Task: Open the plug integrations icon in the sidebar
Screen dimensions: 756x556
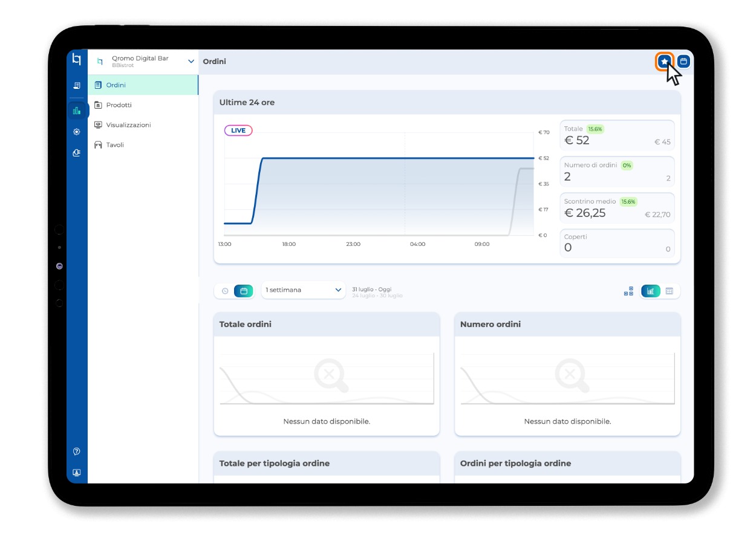Action: [77, 153]
